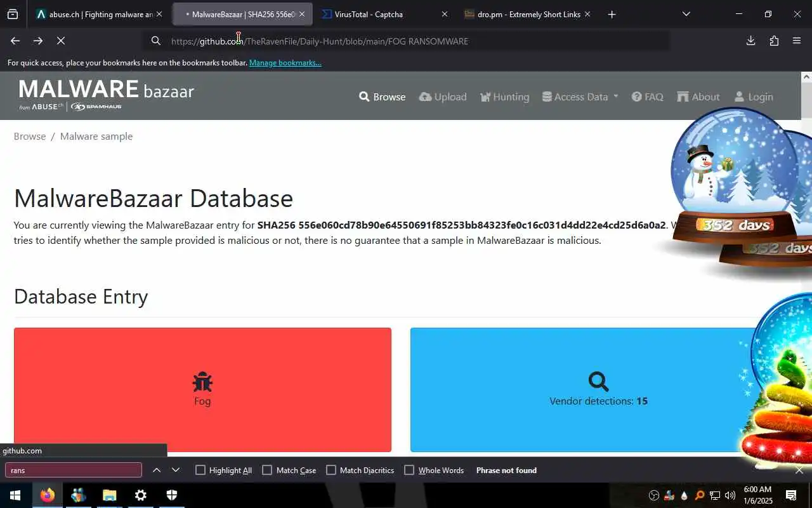Image resolution: width=812 pixels, height=508 pixels.
Task: Open a new browser tab
Action: click(x=612, y=14)
